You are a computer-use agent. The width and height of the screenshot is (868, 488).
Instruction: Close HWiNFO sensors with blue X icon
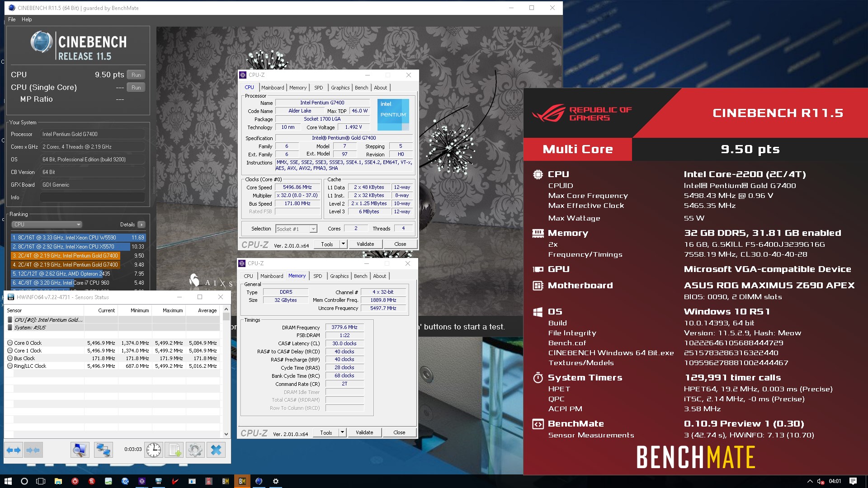point(216,450)
